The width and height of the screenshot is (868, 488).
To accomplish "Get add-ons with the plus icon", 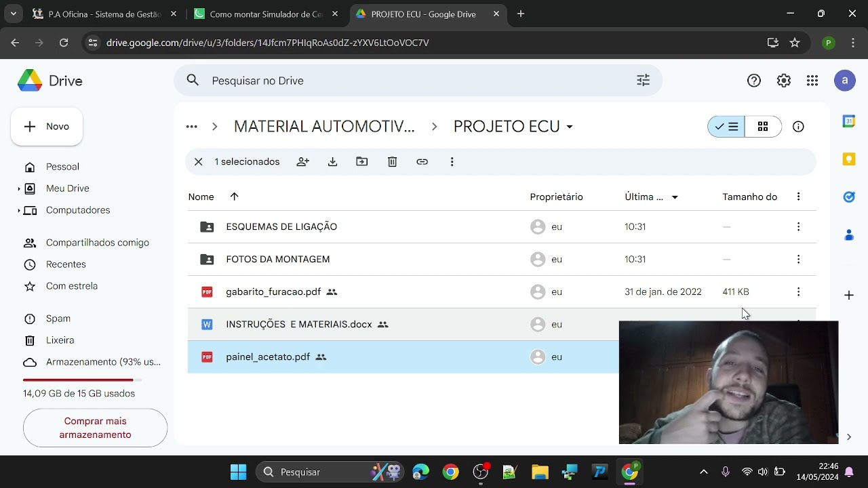I will coord(849,295).
